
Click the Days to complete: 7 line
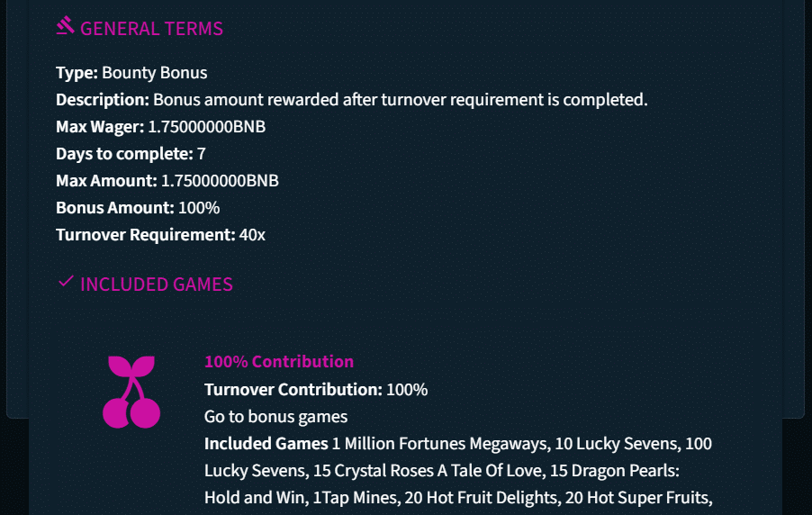tap(131, 154)
